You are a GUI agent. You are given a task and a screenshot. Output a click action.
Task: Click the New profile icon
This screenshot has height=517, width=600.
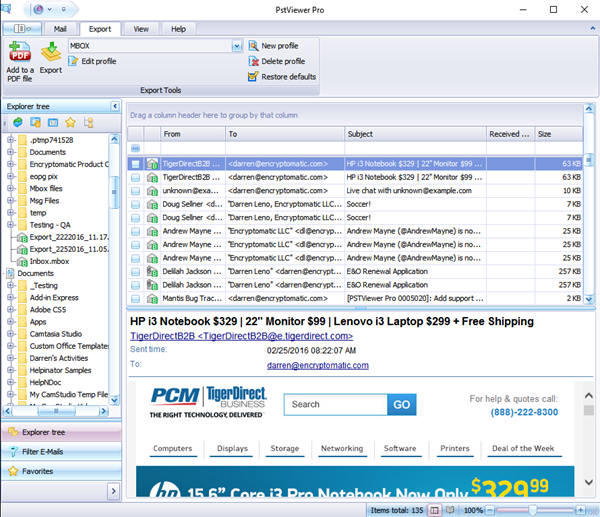click(x=253, y=46)
